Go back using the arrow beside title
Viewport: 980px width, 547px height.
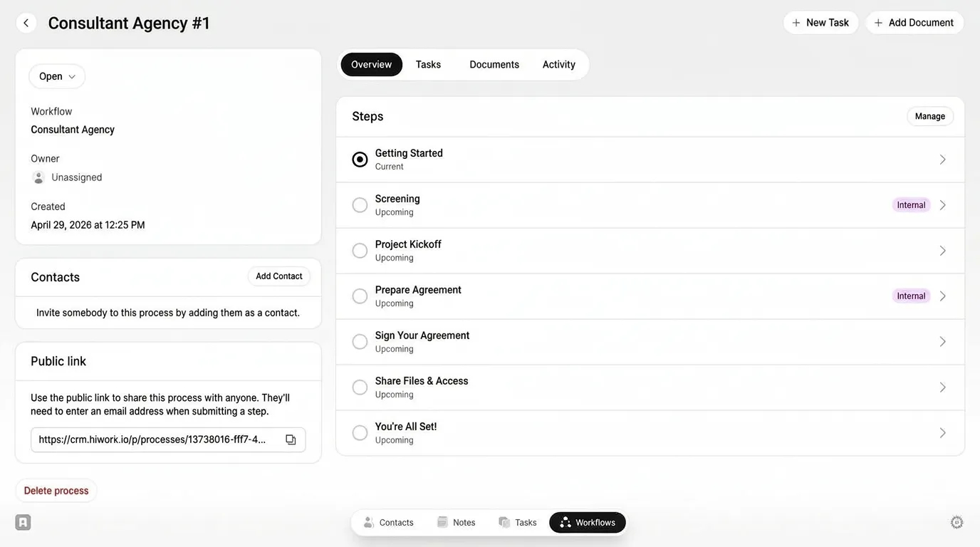(x=26, y=23)
